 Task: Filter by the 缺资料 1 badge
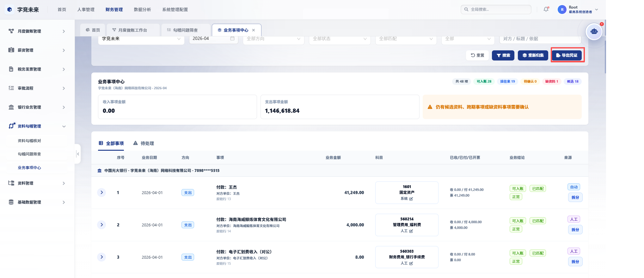(552, 81)
